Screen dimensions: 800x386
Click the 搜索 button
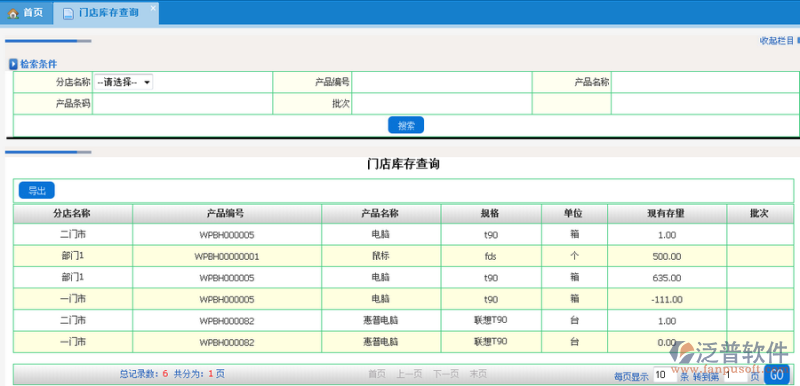[x=406, y=125]
